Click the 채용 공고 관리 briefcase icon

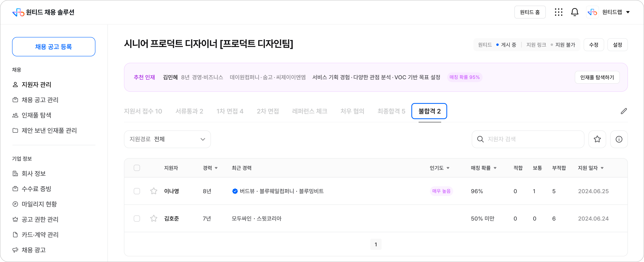tap(15, 100)
